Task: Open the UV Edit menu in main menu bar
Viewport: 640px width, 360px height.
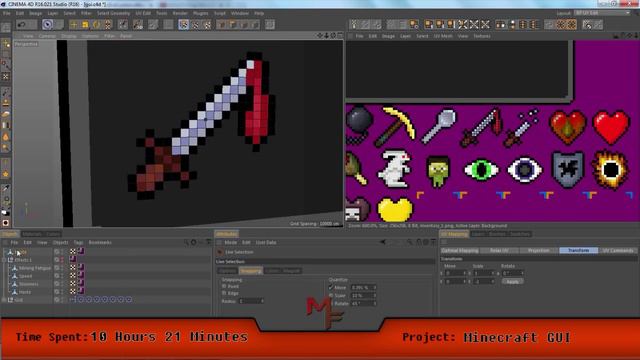Action: (x=143, y=13)
